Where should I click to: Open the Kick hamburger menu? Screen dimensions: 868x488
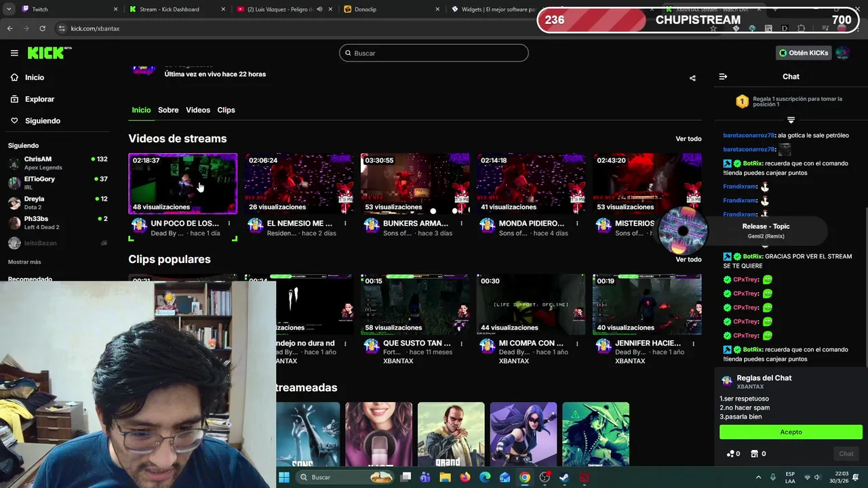coord(14,53)
